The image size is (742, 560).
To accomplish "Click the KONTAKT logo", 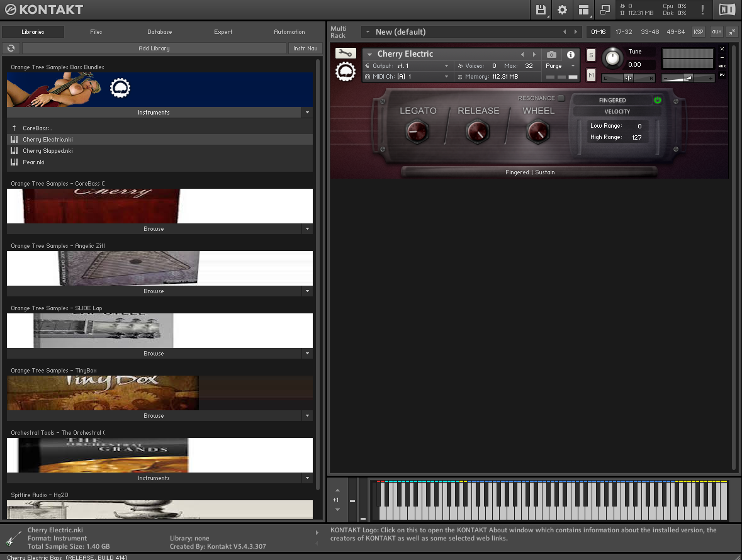I will click(x=44, y=9).
